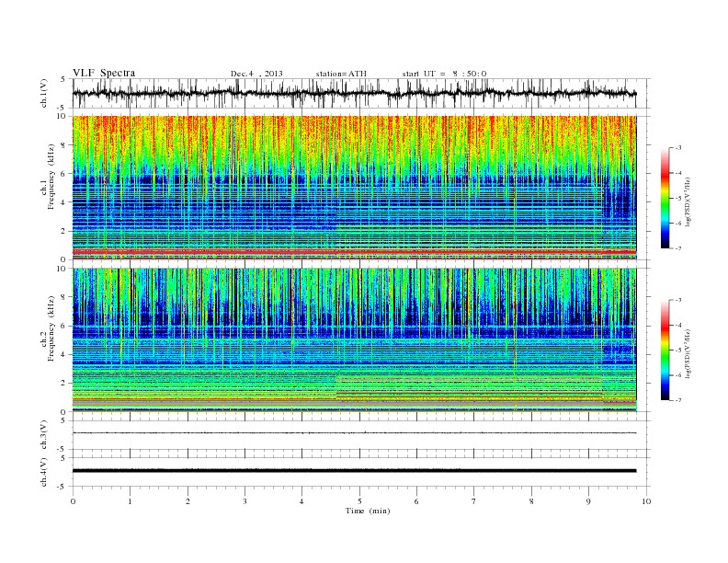Click the ch.2 spectrogram panel
The image size is (728, 563).
click(x=354, y=340)
